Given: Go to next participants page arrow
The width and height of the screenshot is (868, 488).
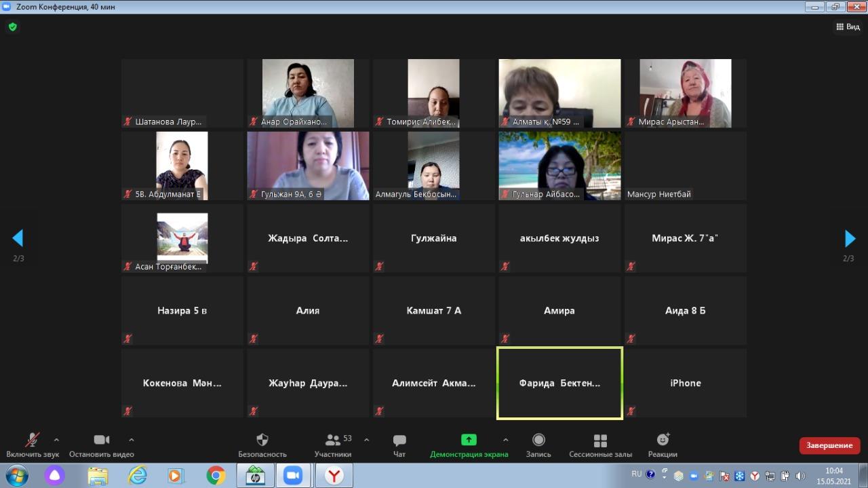Looking at the screenshot, I should click(850, 238).
